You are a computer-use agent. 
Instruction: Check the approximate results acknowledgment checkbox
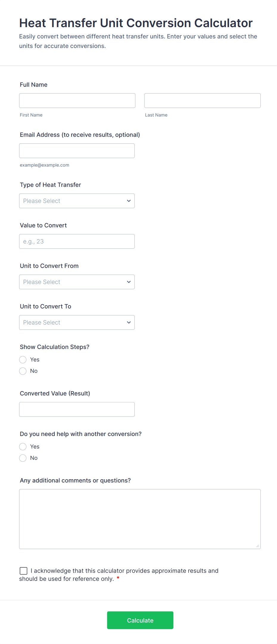coord(24,571)
